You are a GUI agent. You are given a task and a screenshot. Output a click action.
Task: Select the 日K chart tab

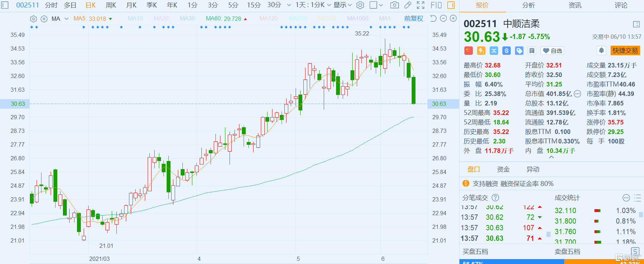click(91, 5)
